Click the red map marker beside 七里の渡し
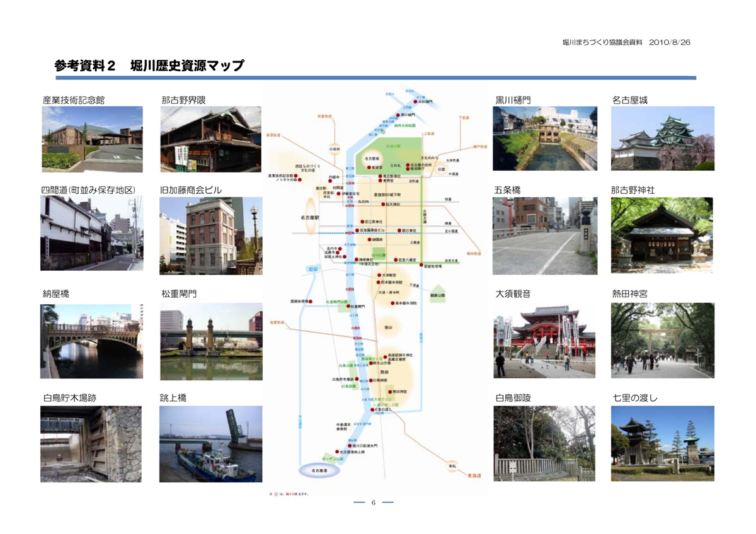756x534 pixels. (372, 409)
